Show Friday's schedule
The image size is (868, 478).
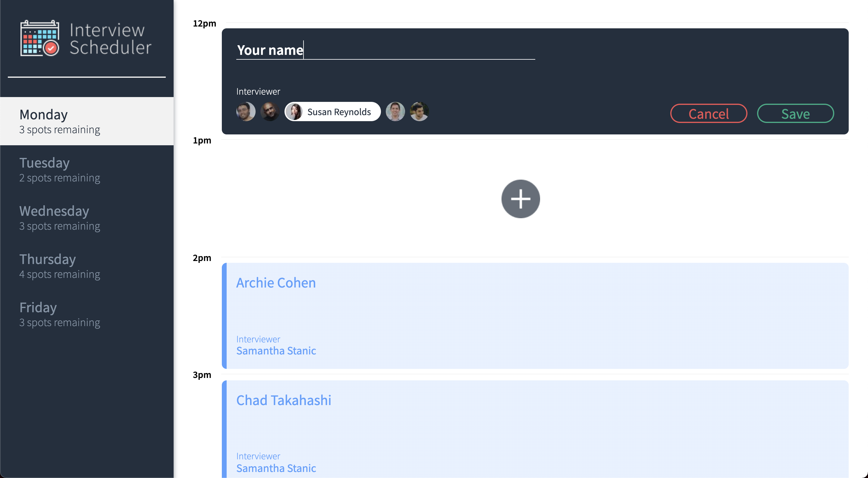87,314
